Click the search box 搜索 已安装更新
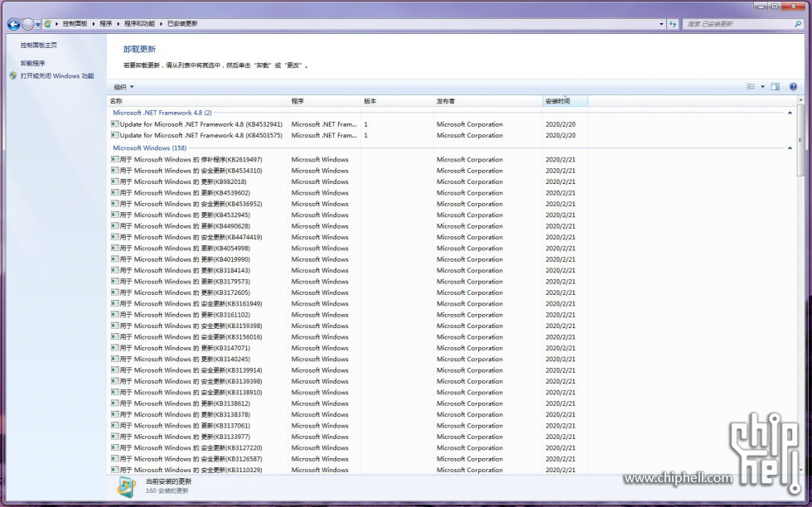 pos(738,24)
